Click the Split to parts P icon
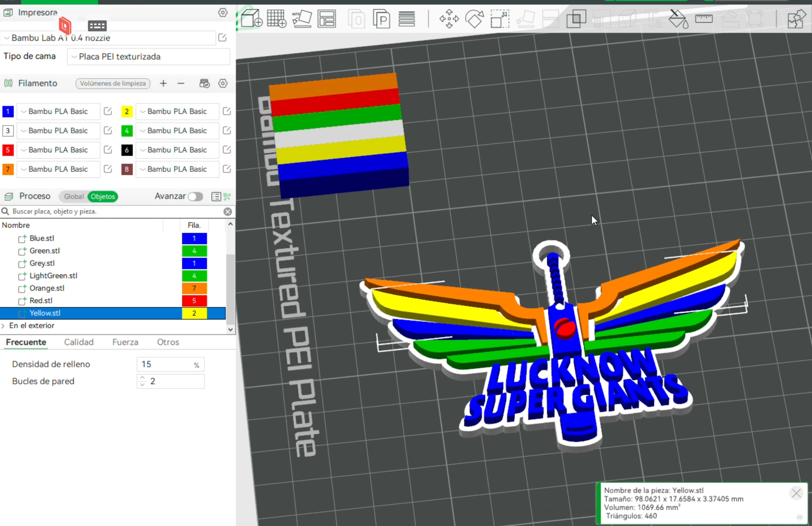This screenshot has height=526, width=812. [x=381, y=19]
